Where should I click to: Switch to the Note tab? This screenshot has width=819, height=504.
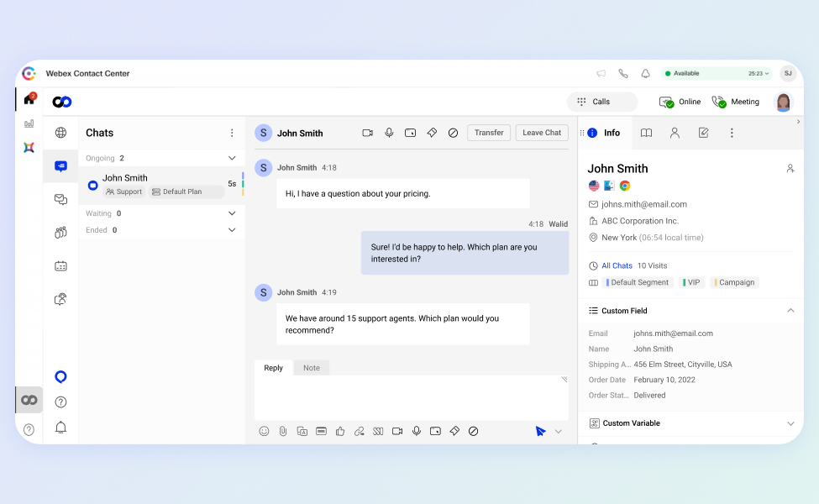pos(312,368)
